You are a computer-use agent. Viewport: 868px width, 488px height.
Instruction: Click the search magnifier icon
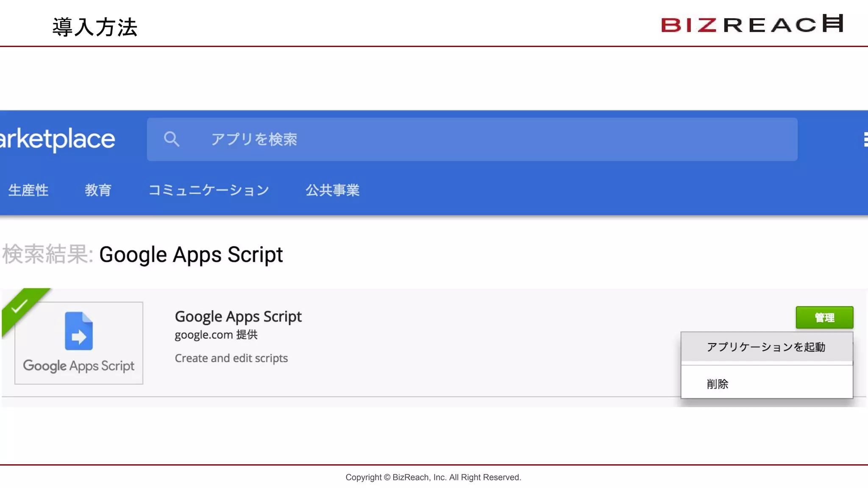pyautogui.click(x=171, y=139)
